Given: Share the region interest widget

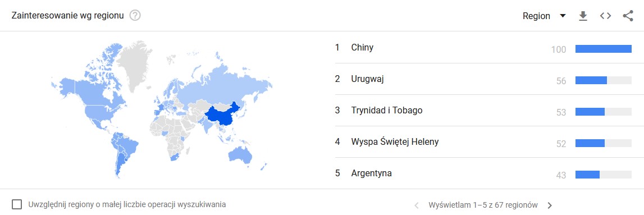Looking at the screenshot, I should 628,16.
